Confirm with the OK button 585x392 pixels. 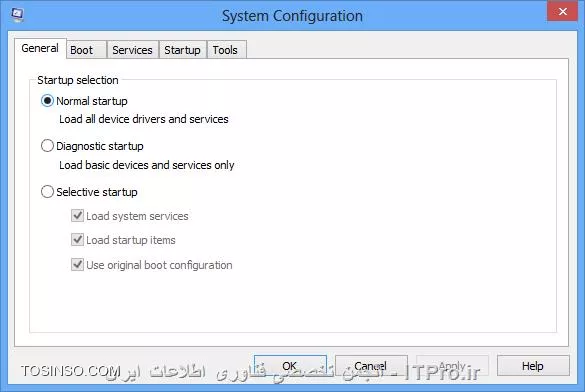tap(290, 366)
